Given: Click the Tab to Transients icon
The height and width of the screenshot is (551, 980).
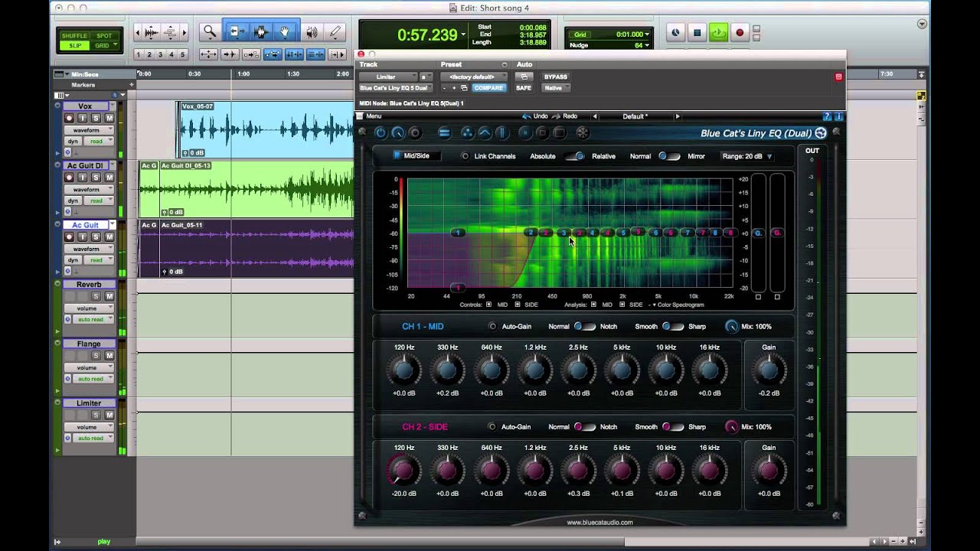Looking at the screenshot, I should (x=230, y=54).
